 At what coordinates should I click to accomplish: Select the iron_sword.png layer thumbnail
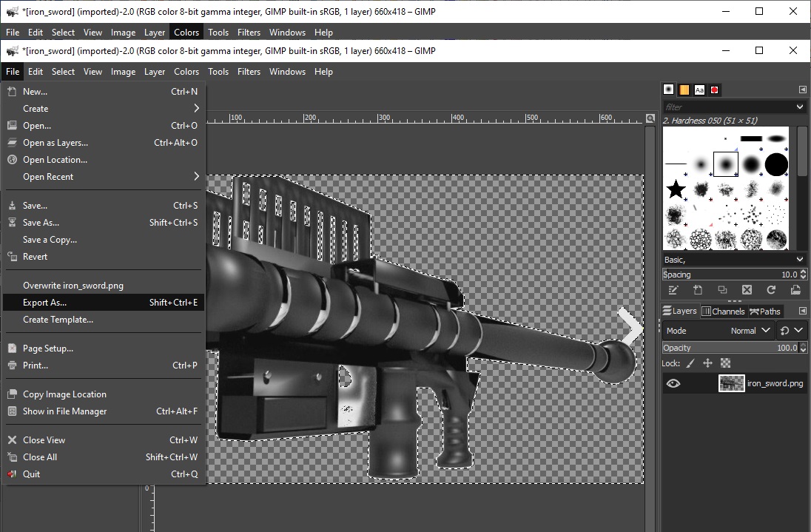coord(731,383)
